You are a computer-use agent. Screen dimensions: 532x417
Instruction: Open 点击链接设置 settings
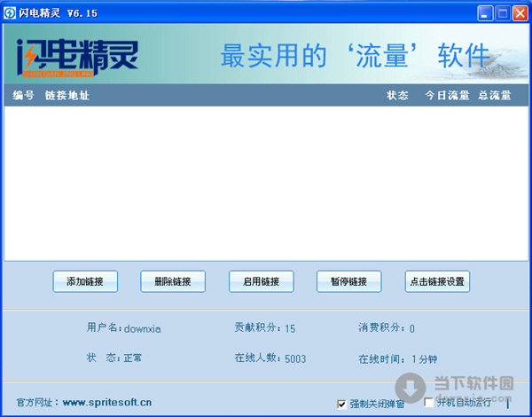[436, 282]
